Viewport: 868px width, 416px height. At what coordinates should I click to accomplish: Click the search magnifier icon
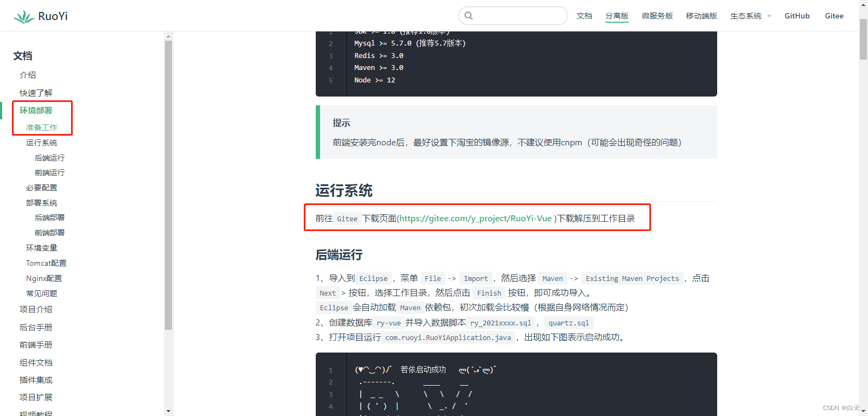[469, 16]
